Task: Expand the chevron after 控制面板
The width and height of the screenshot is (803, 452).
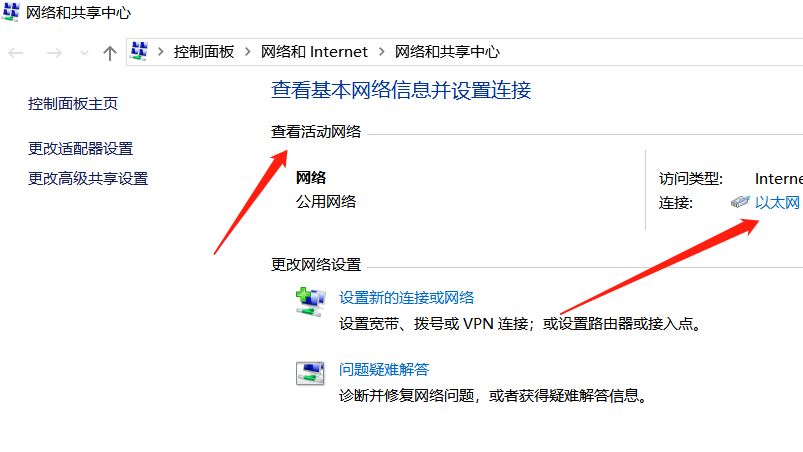Action: click(x=248, y=52)
